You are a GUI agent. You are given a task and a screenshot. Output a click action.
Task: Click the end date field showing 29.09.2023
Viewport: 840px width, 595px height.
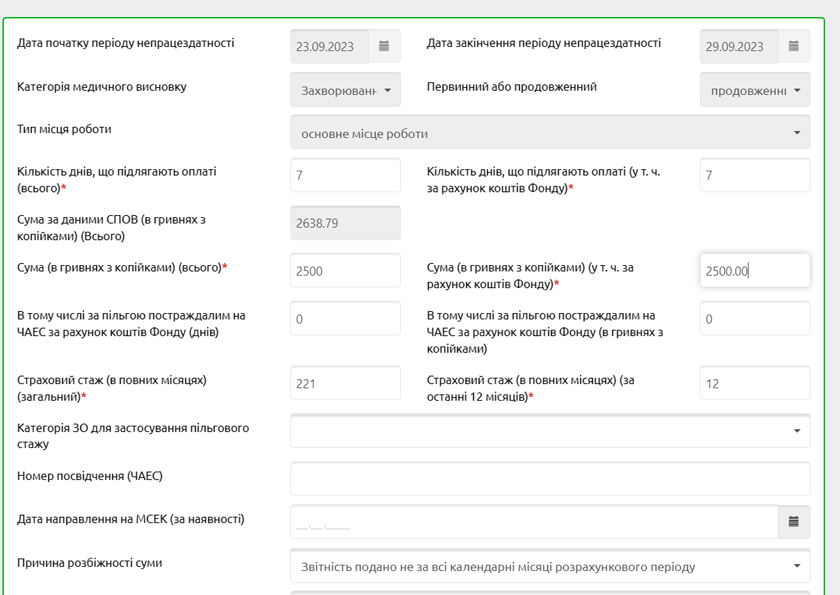739,46
